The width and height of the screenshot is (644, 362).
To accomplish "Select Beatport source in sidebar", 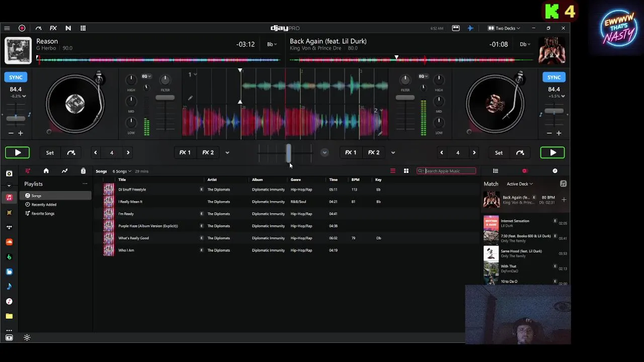I will pos(9,257).
